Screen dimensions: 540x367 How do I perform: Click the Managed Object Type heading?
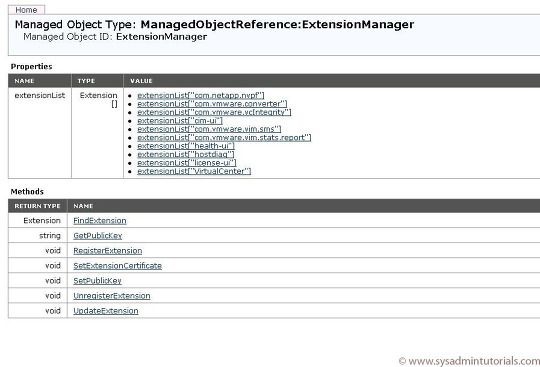(x=214, y=24)
